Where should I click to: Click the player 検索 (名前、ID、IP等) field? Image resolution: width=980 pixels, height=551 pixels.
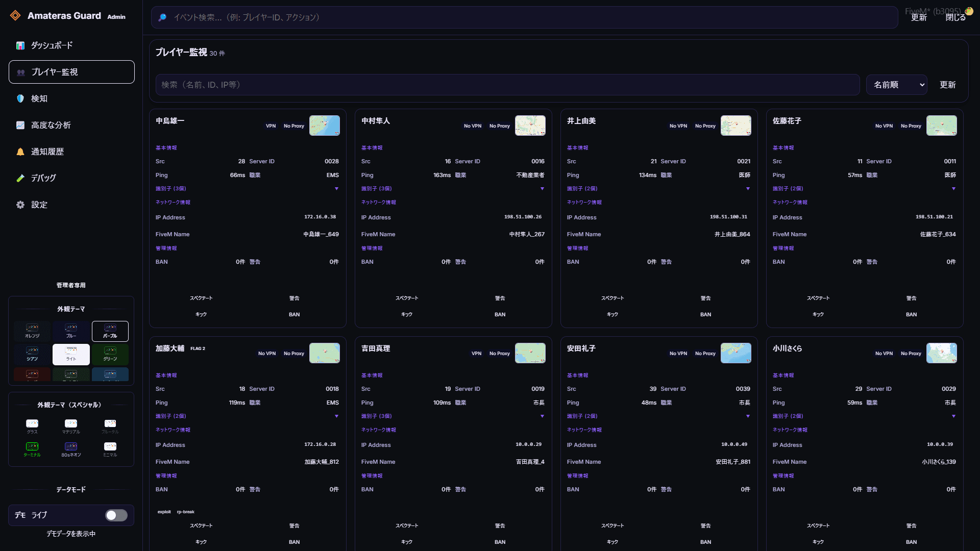point(508,85)
